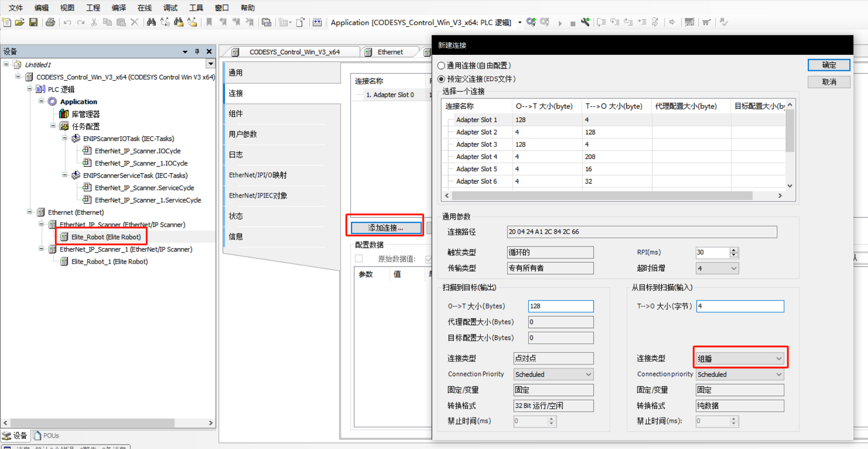Collapse the 任务配置 tree node
Screen dimensions: 868x449
[x=53, y=126]
